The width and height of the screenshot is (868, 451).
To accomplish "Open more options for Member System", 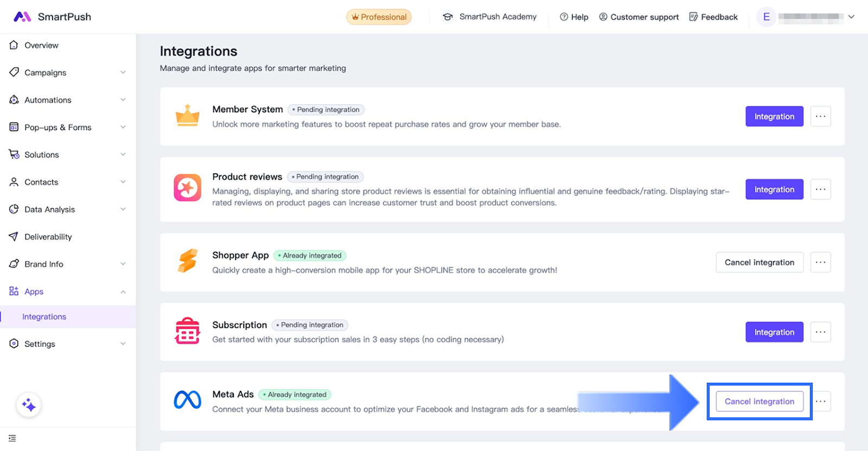I will [x=820, y=117].
